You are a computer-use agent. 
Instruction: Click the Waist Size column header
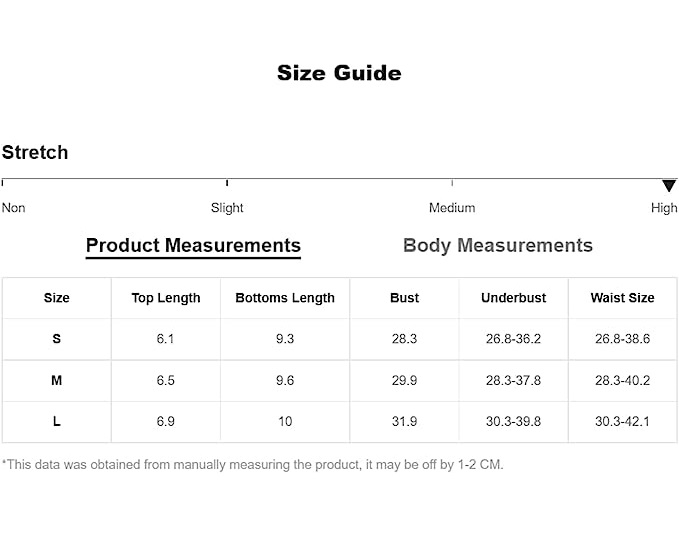click(x=622, y=298)
